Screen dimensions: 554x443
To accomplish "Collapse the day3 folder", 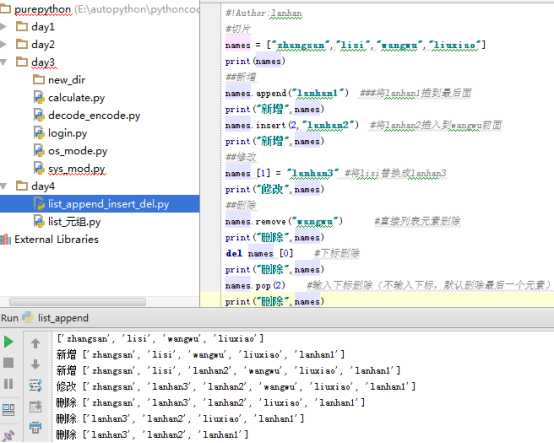I will (3, 62).
